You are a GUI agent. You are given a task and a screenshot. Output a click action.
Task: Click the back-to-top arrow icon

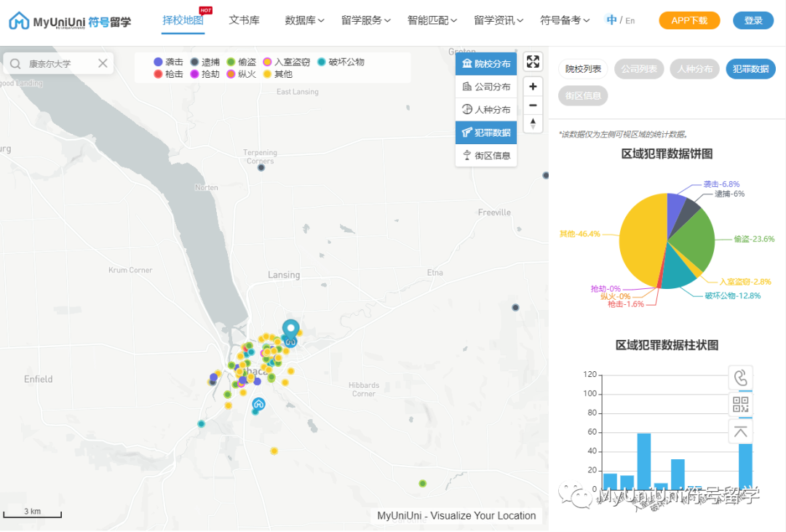click(740, 432)
